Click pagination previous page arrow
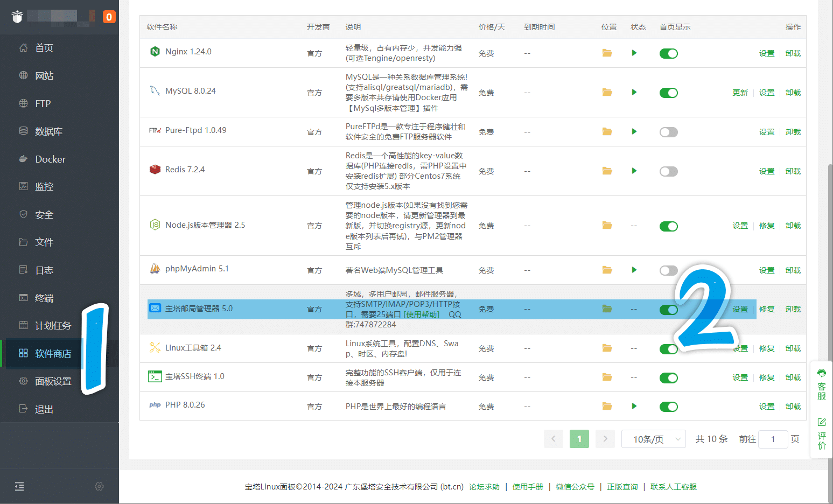The width and height of the screenshot is (833, 504). click(554, 439)
